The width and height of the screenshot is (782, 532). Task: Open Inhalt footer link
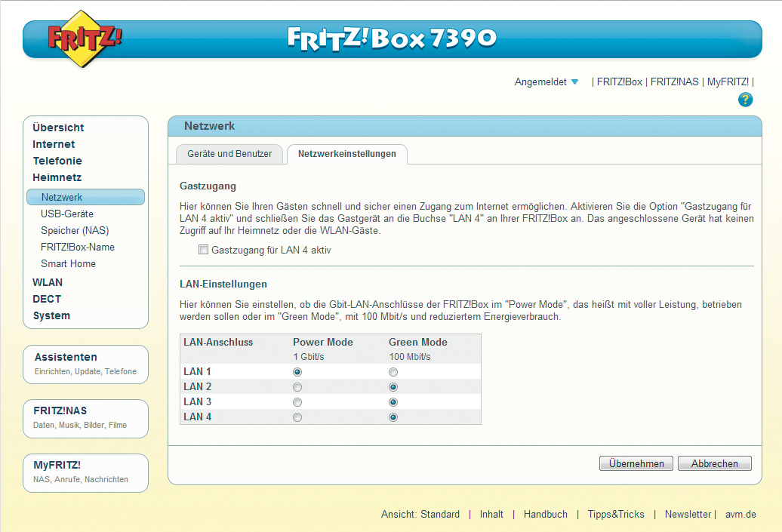[491, 514]
